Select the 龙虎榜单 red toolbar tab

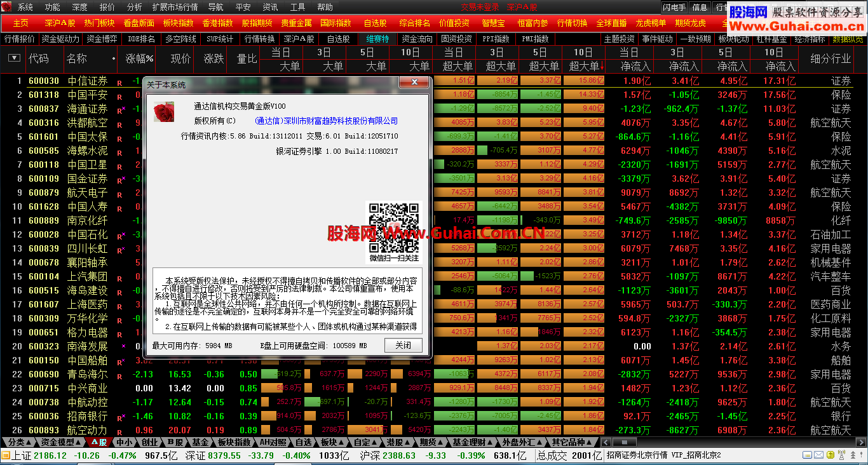(651, 23)
